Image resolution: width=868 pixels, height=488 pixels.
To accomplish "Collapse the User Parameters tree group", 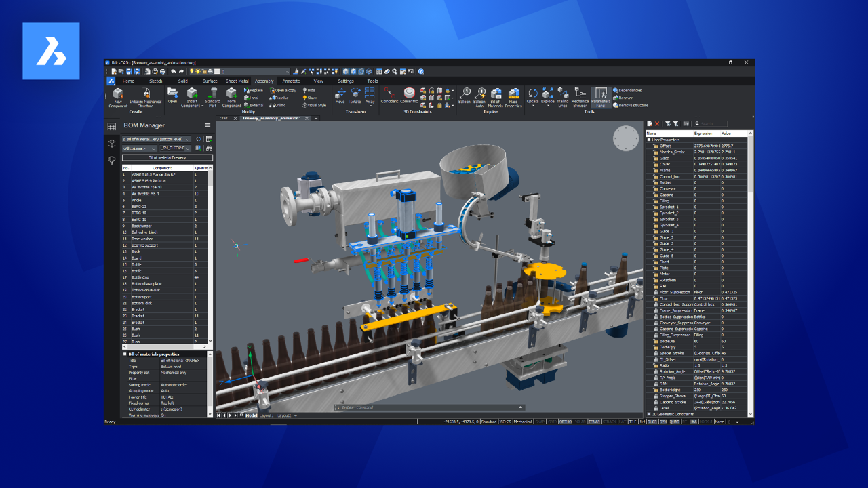I will (x=649, y=140).
